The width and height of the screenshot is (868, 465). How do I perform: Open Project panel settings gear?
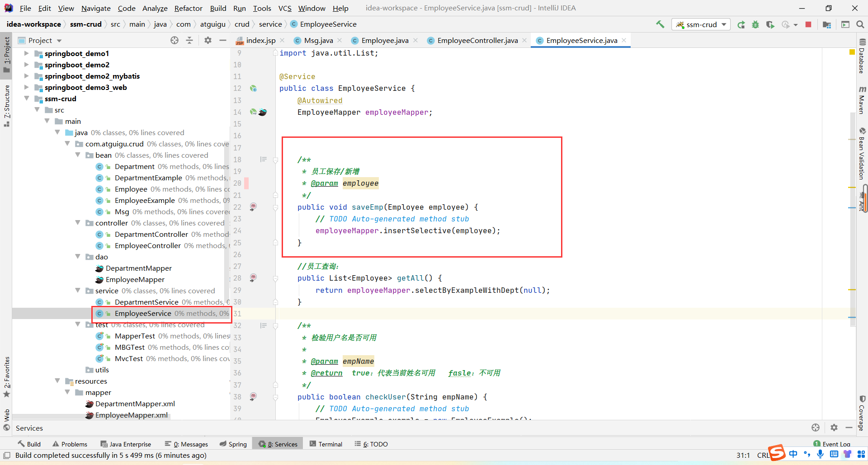pyautogui.click(x=208, y=40)
